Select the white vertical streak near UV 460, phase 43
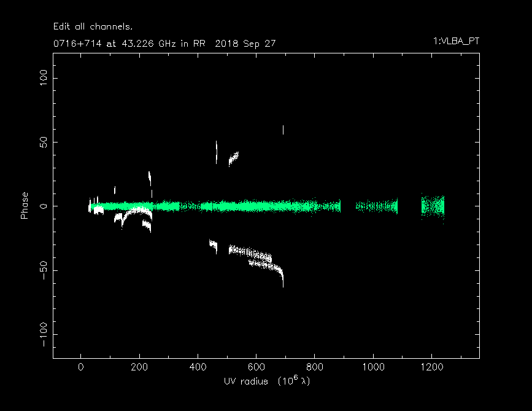The image size is (532, 411). (x=216, y=152)
